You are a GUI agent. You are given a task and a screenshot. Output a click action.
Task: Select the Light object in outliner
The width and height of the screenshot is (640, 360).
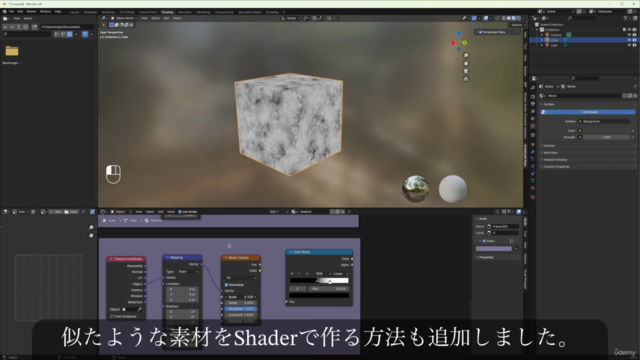(x=554, y=45)
